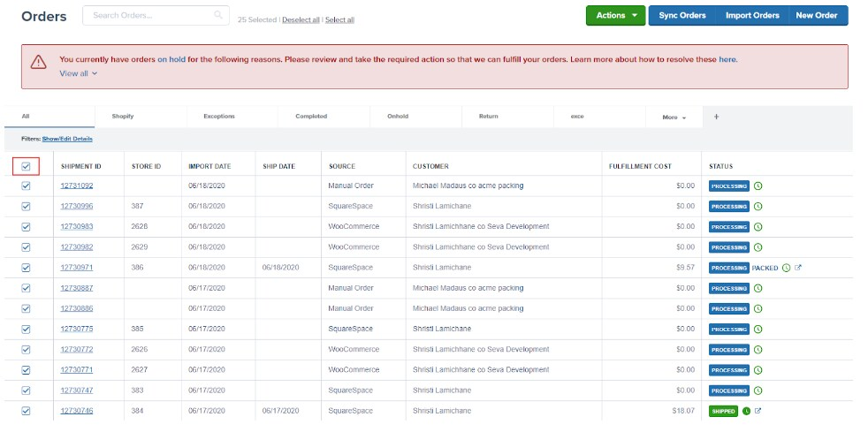Click the clock icon for shipment 12731092
The width and height of the screenshot is (868, 432).
point(758,186)
